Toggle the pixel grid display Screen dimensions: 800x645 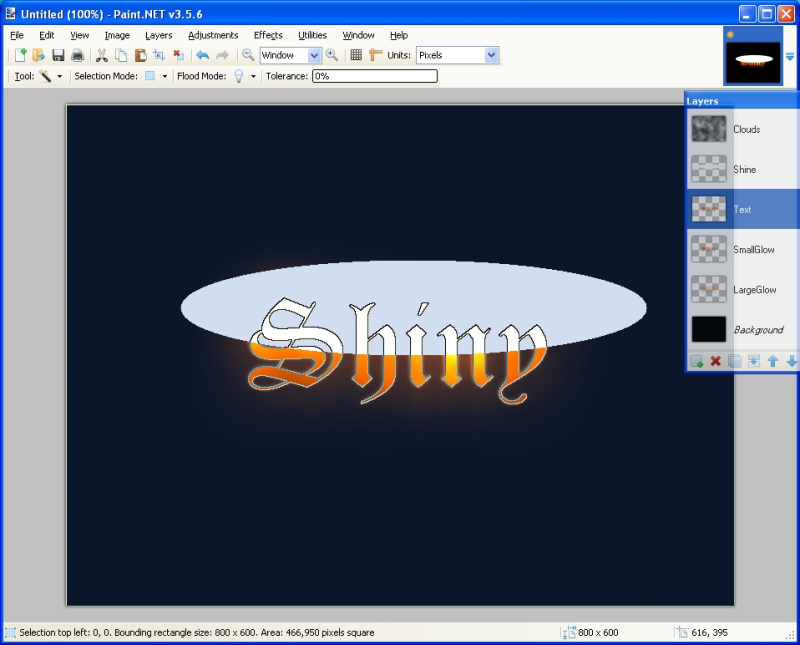pos(356,56)
